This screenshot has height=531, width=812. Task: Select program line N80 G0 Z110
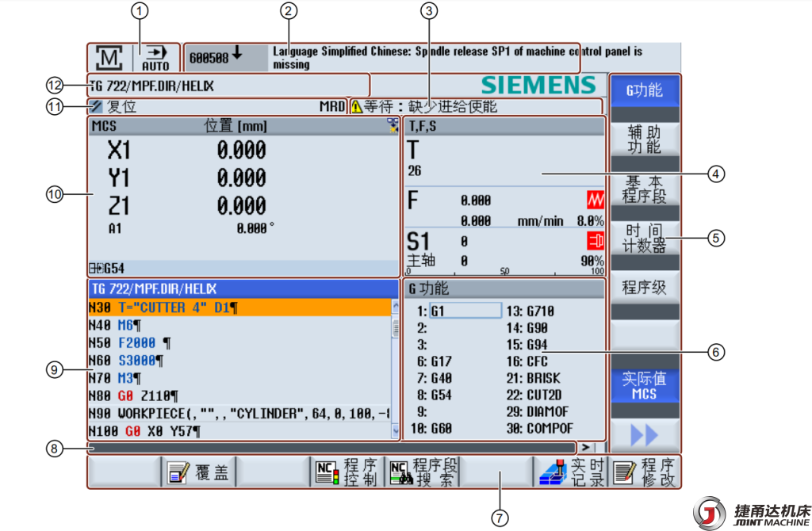click(238, 395)
